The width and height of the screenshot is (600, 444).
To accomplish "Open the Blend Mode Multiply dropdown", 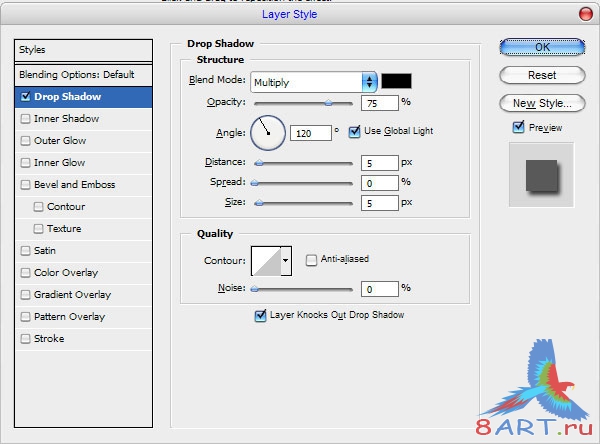I will (314, 82).
